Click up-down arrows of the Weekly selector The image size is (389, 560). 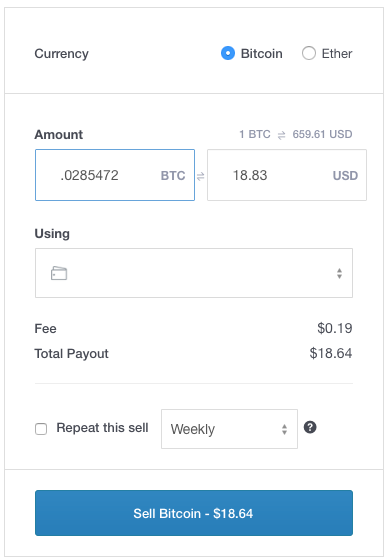pyautogui.click(x=284, y=429)
